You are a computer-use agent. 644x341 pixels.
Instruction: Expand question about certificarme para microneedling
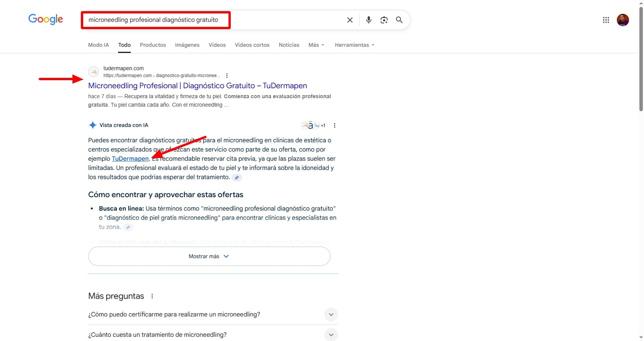tap(331, 315)
